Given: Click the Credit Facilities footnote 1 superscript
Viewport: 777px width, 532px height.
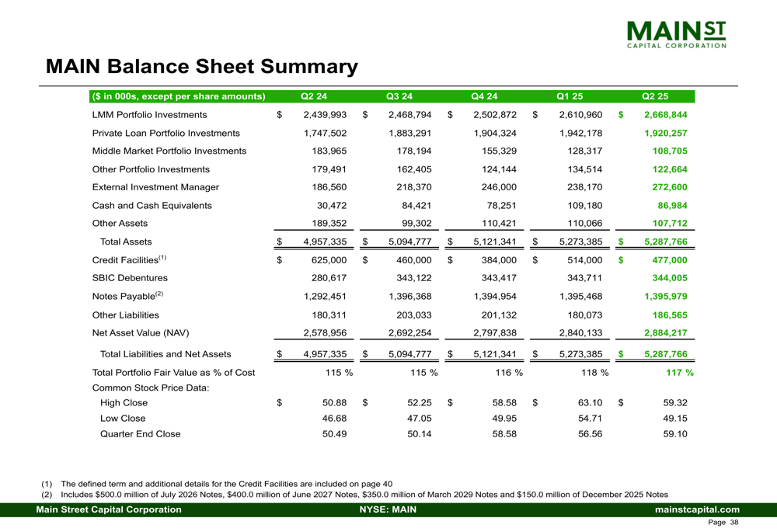Looking at the screenshot, I should pyautogui.click(x=162, y=258).
